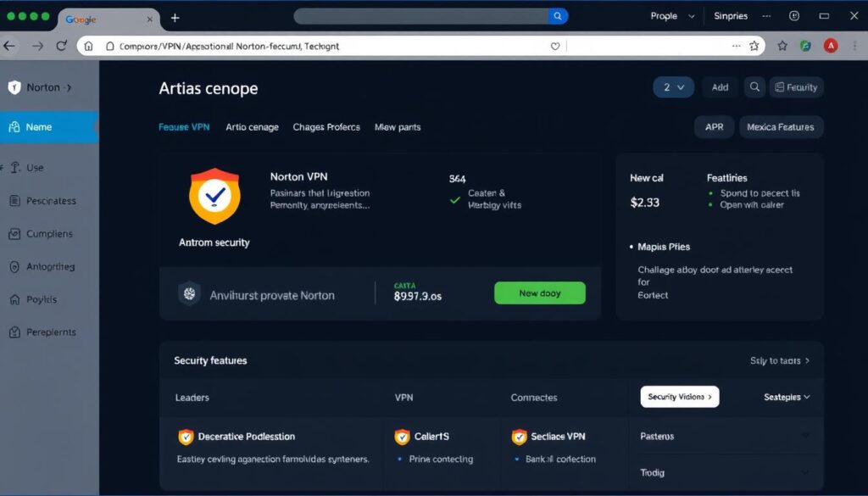Click the Mexica Features button

(781, 127)
